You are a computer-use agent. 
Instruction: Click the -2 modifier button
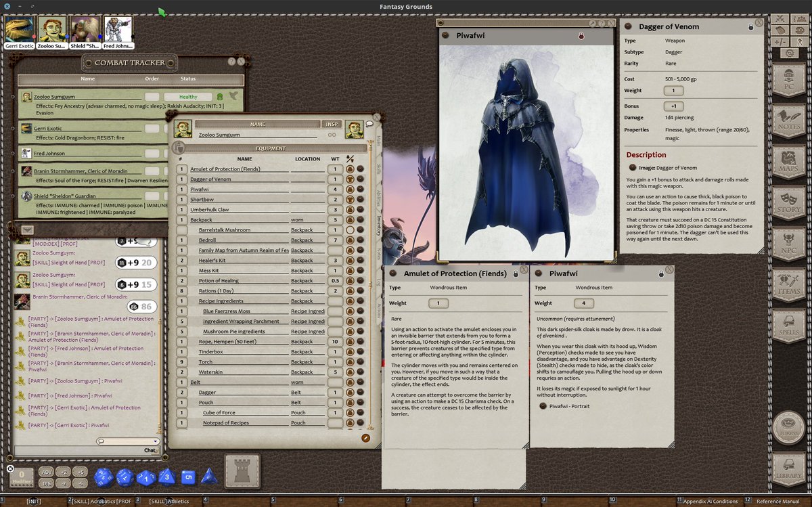tap(64, 483)
